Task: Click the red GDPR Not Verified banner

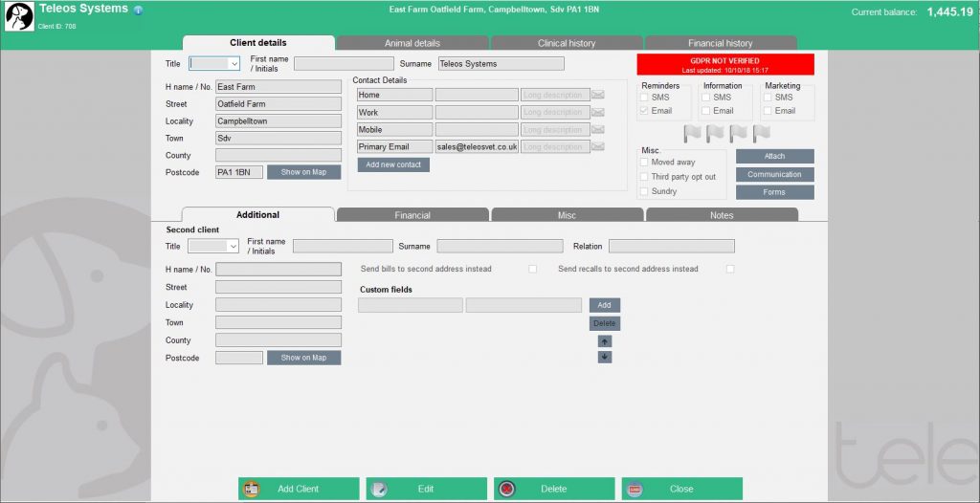Action: pyautogui.click(x=725, y=64)
